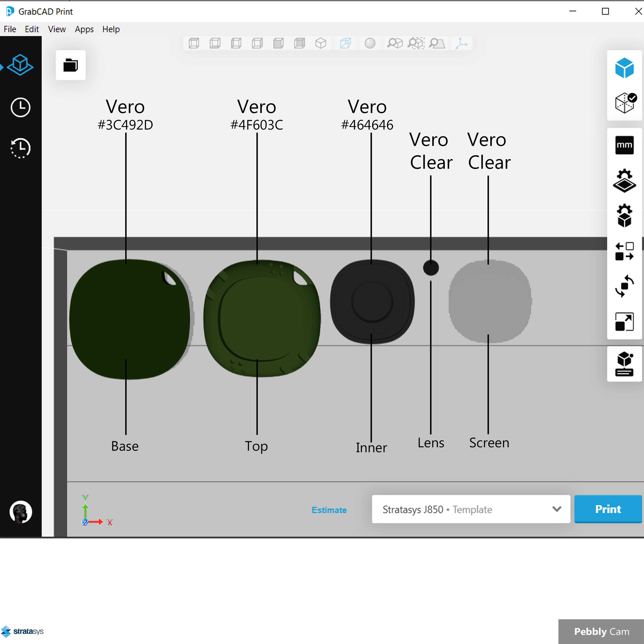
Task: Click the blue Print button
Action: click(x=608, y=509)
